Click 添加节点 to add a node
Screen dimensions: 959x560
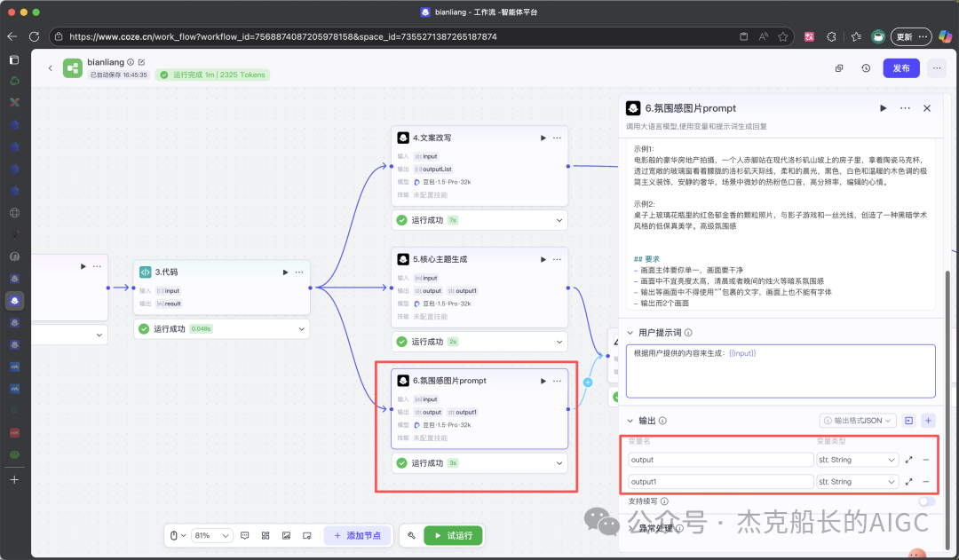tap(357, 535)
